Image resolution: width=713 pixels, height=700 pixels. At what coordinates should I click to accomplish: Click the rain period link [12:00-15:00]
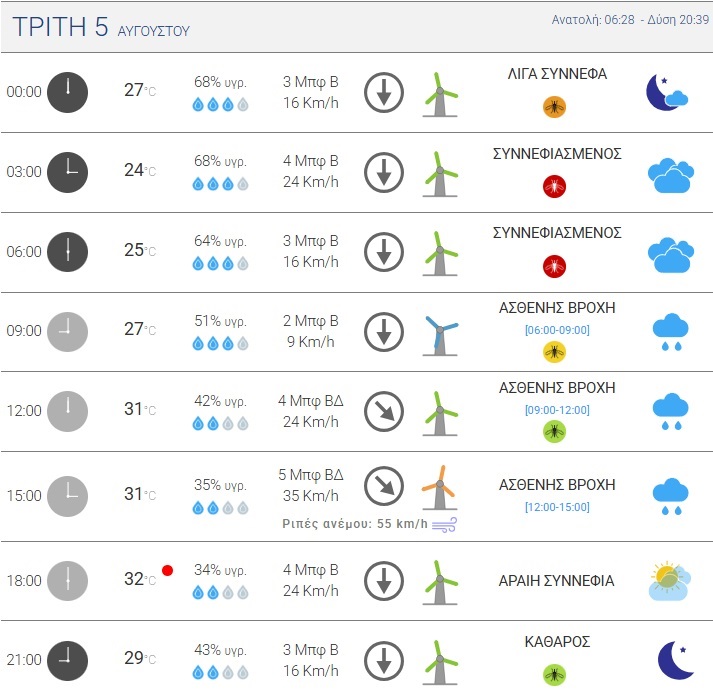pos(557,507)
